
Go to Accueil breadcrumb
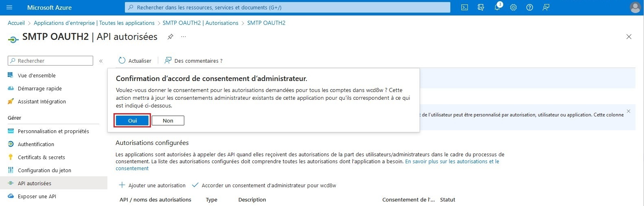[16, 23]
